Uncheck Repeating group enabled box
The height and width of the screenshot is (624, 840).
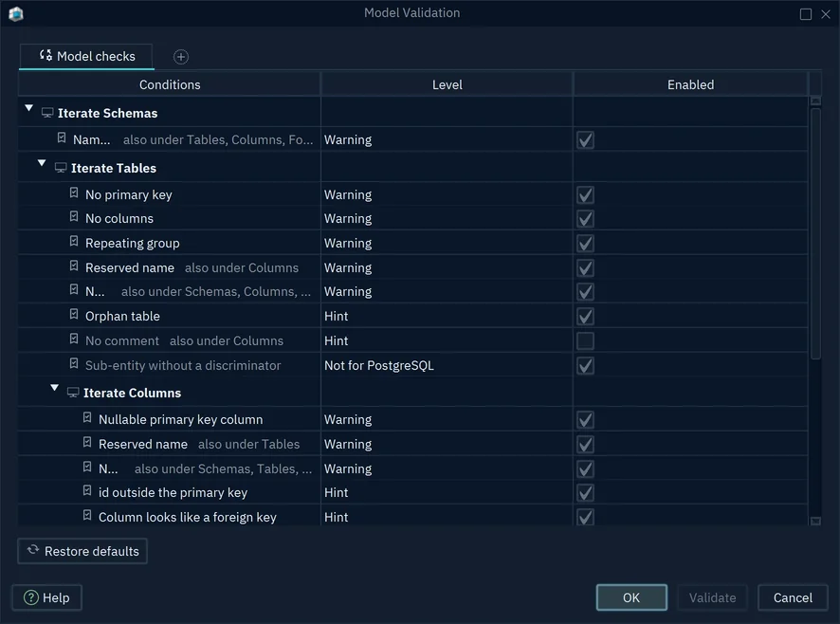(585, 244)
